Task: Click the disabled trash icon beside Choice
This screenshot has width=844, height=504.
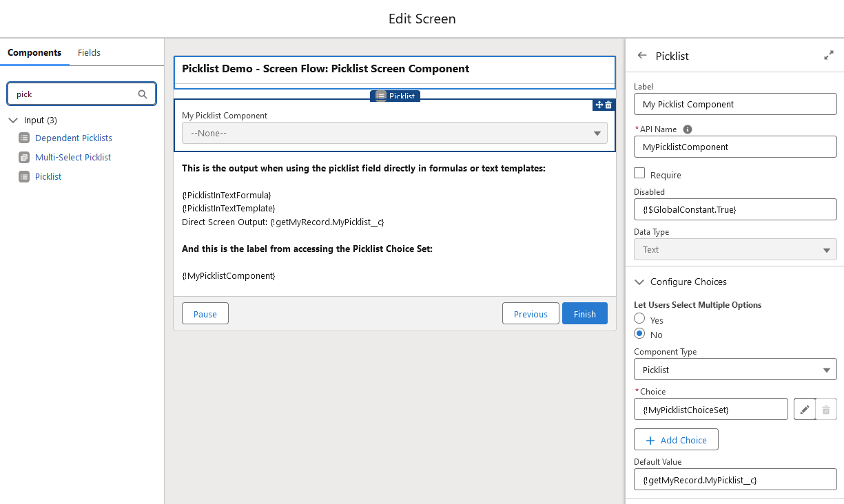Action: [826, 409]
